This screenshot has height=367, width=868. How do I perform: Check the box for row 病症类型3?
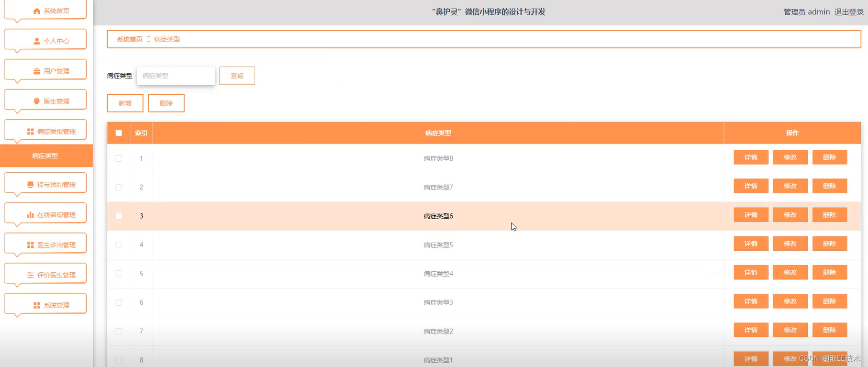(x=119, y=302)
